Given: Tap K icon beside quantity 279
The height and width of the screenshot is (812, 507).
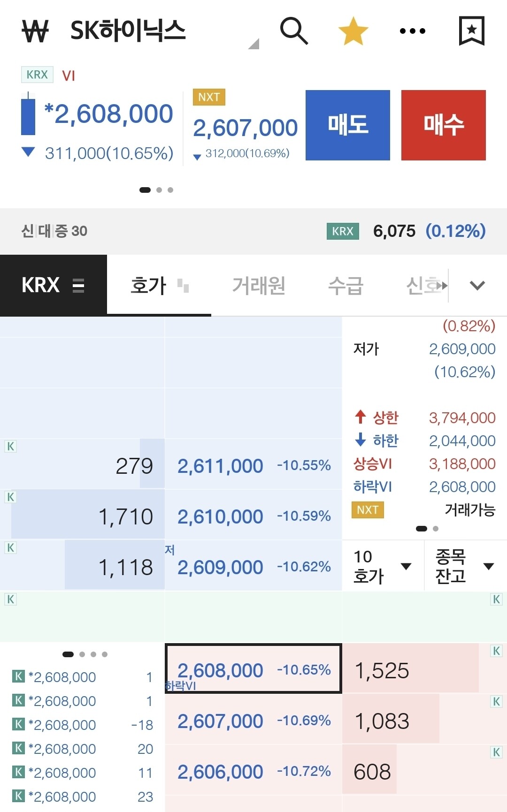Looking at the screenshot, I should point(10,446).
